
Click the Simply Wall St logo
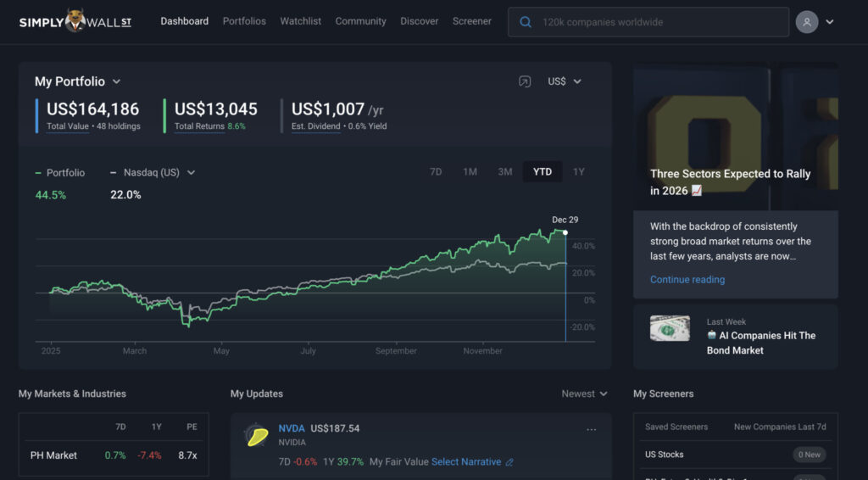click(75, 21)
